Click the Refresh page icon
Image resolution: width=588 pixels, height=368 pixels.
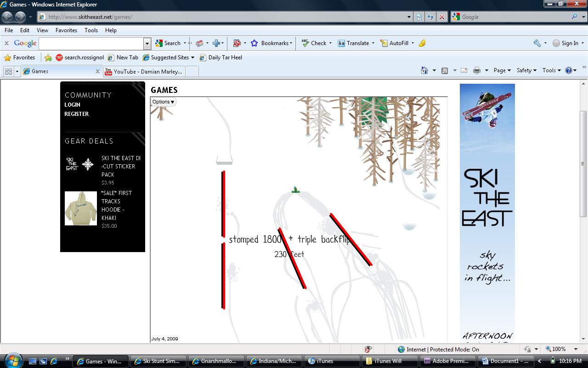click(430, 17)
